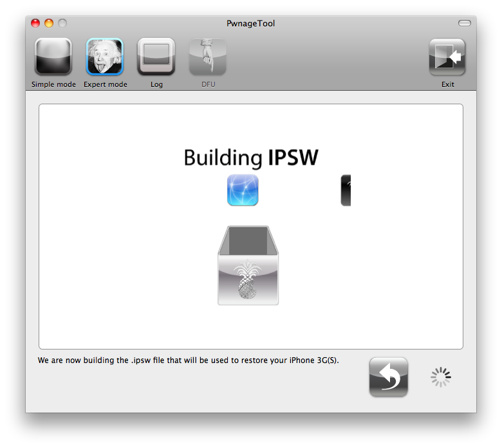Click the PwnageTool window title

(251, 23)
